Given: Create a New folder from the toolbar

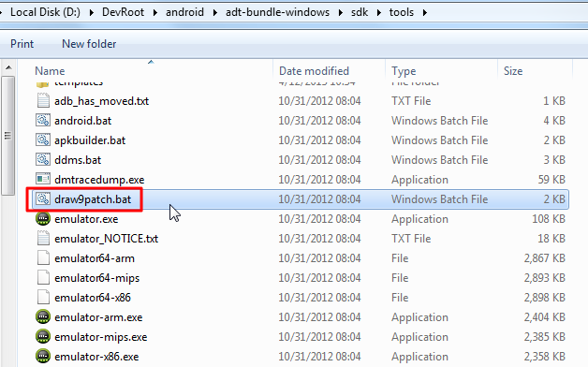Looking at the screenshot, I should 89,44.
